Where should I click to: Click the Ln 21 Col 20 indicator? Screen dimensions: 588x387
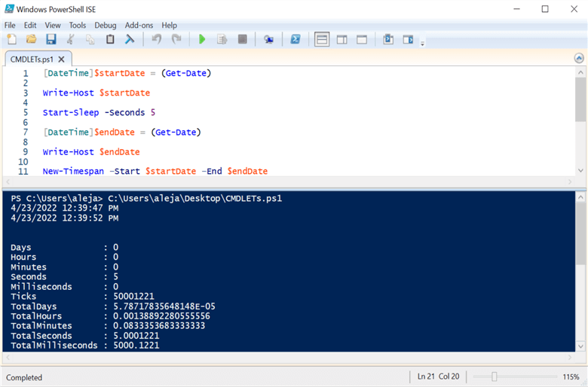(439, 376)
